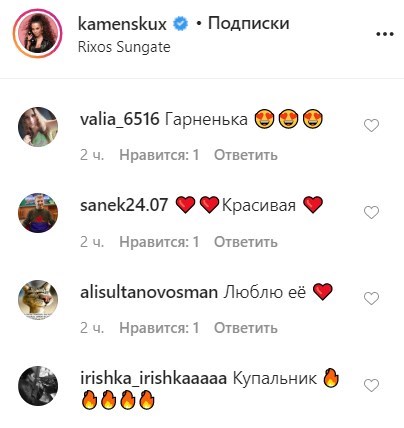Screen dimensions: 404x428
Task: Open irishka_irishkaaaaa's avatar picture
Action: tap(38, 386)
